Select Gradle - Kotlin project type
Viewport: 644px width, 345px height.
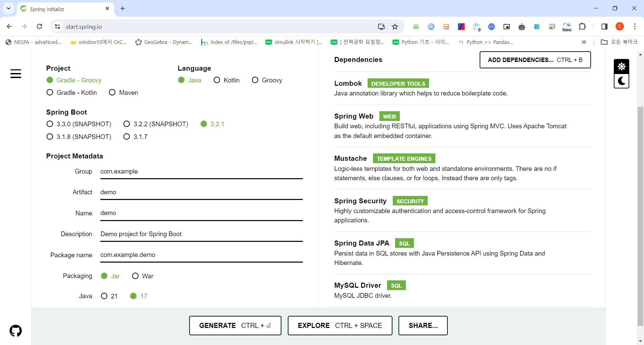click(72, 92)
